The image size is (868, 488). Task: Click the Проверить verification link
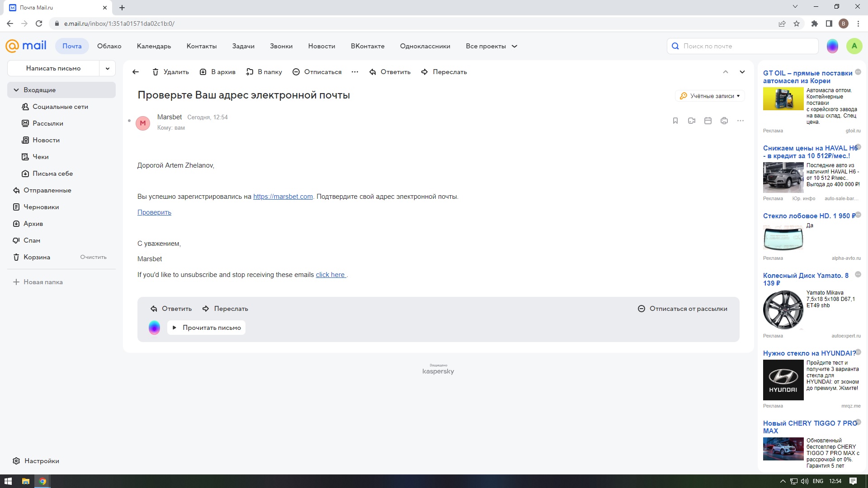[x=154, y=212]
